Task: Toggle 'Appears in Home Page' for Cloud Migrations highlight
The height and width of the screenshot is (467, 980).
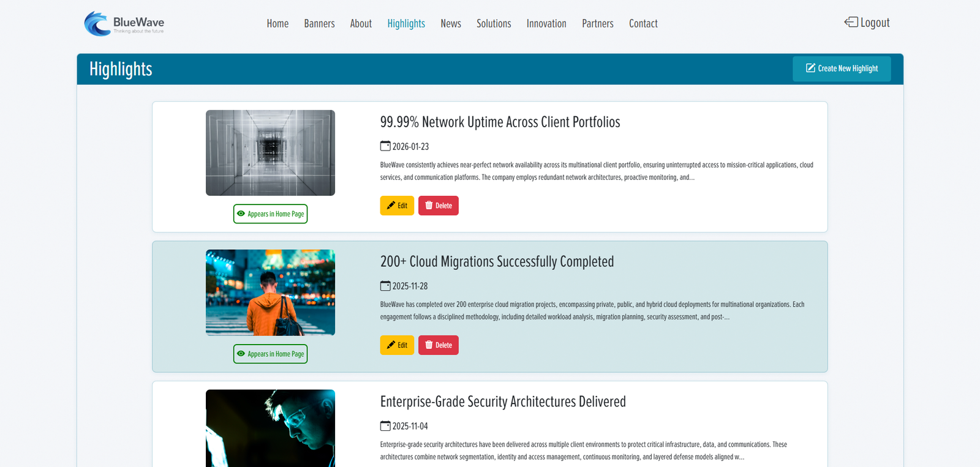Action: point(270,354)
